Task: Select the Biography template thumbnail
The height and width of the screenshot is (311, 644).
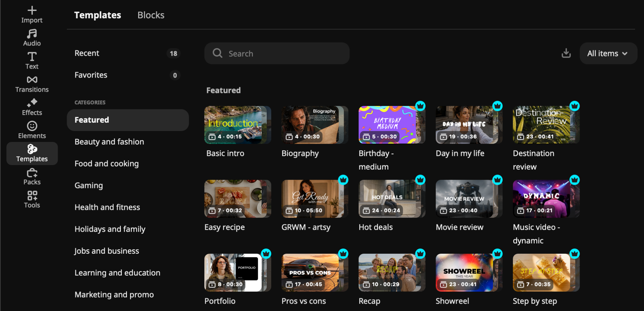Action: (x=315, y=125)
